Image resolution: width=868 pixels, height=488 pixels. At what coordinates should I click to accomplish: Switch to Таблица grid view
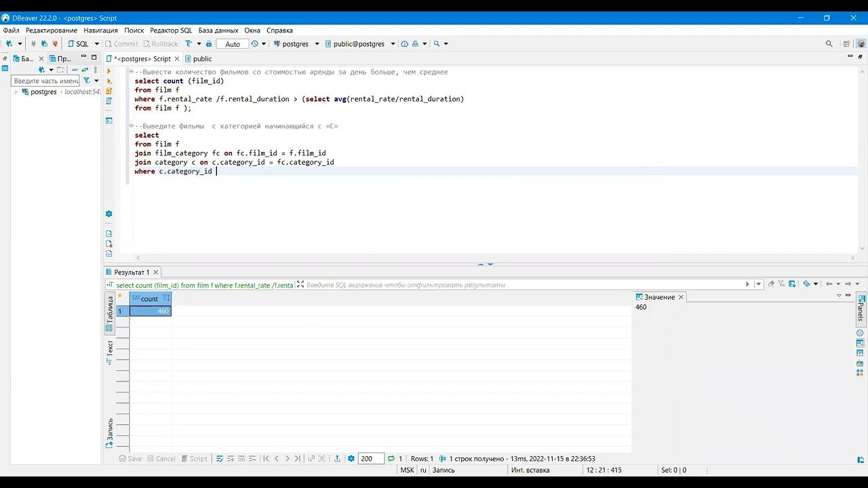pyautogui.click(x=110, y=313)
